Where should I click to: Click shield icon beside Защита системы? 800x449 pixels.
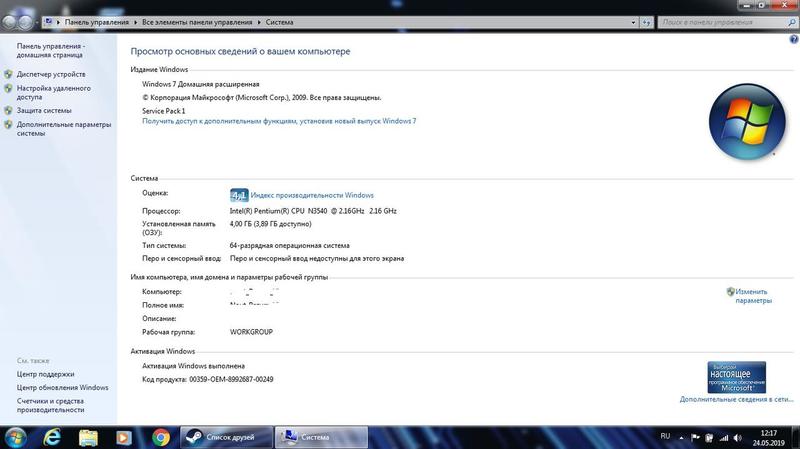click(x=8, y=110)
